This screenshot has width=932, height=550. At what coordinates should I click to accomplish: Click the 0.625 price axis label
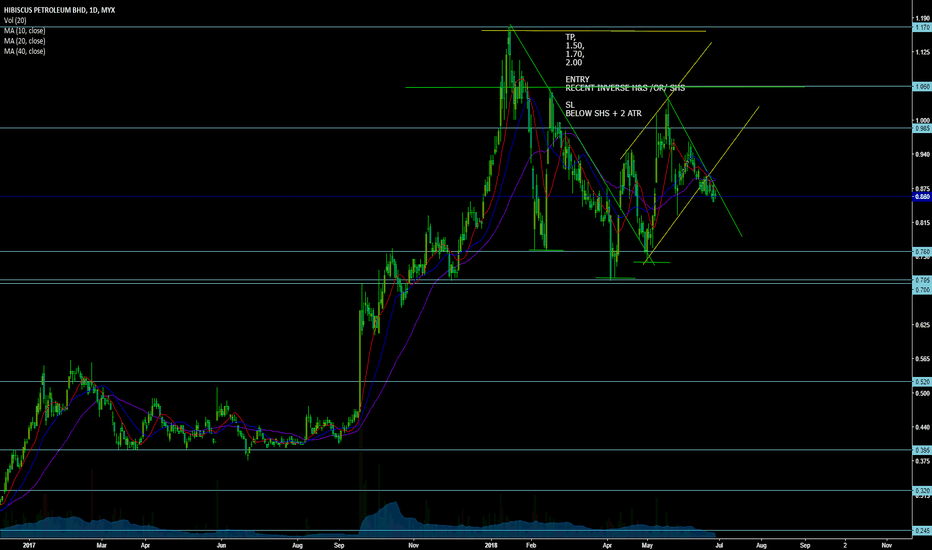pyautogui.click(x=922, y=325)
